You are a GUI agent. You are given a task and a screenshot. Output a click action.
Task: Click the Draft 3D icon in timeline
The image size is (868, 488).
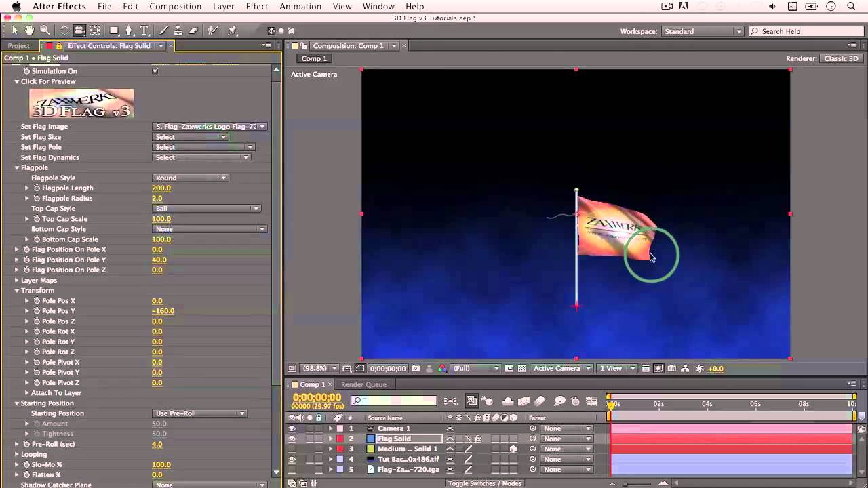click(487, 401)
